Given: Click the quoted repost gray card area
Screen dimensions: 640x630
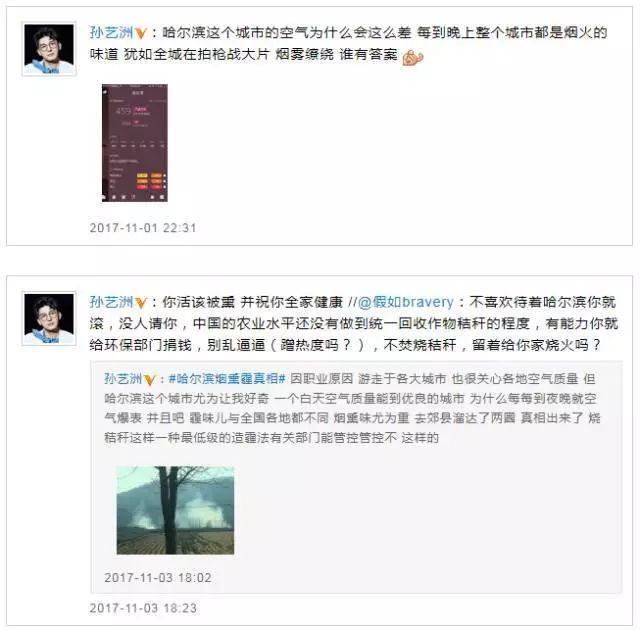Looking at the screenshot, I should point(356,477).
